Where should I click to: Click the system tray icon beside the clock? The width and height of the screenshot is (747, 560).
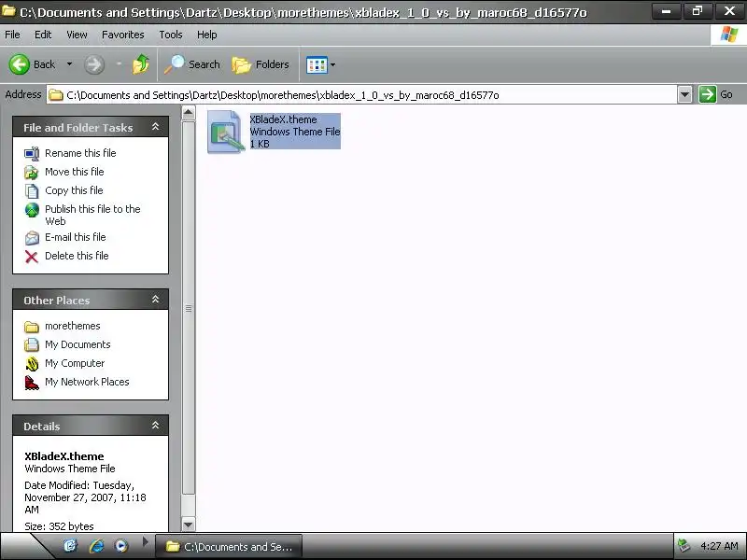pyautogui.click(x=684, y=546)
